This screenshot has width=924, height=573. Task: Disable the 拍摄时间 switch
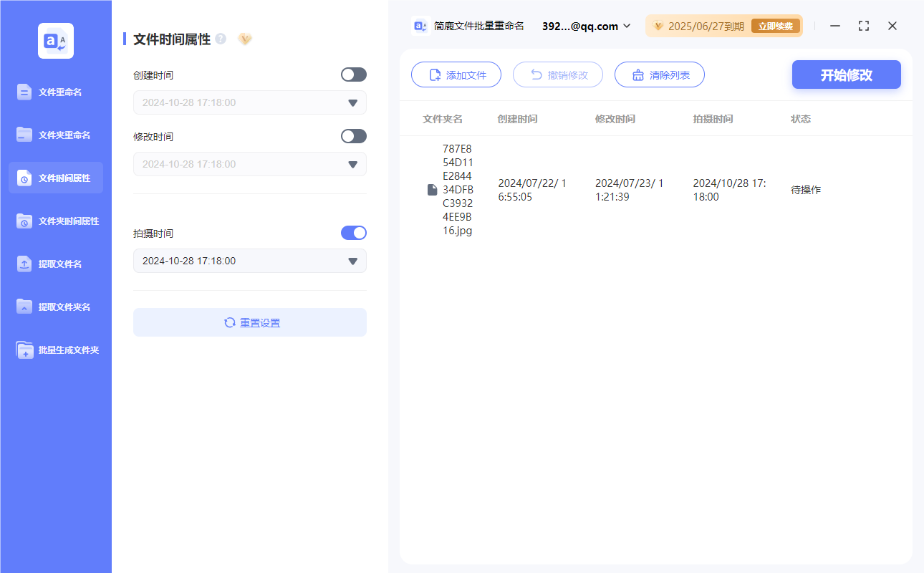click(x=353, y=233)
